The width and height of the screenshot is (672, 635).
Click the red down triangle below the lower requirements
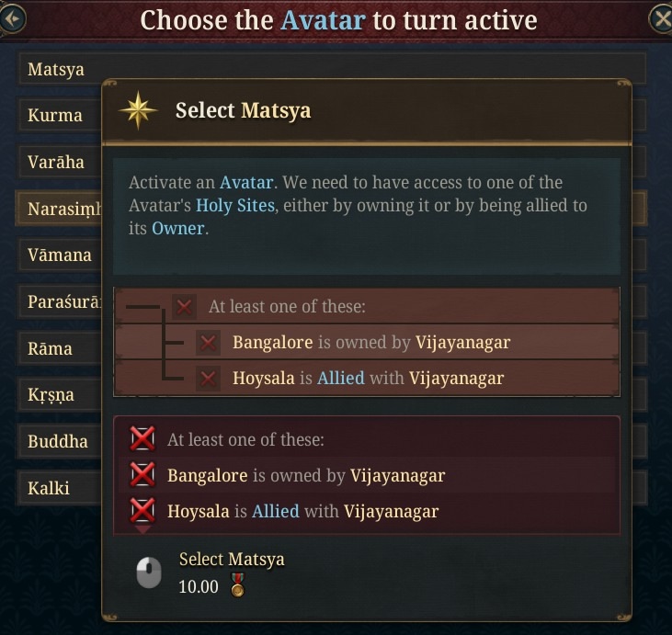[x=142, y=529]
